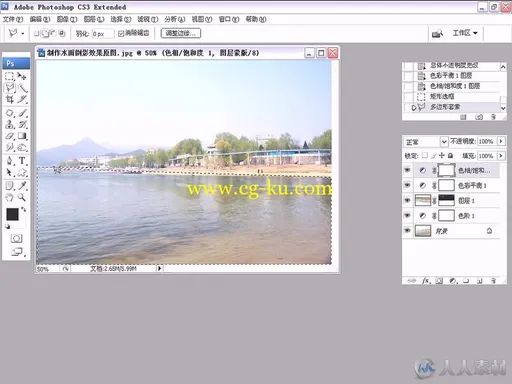Toggle Quick Mask mode
This screenshot has height=384, width=512.
pyautogui.click(x=16, y=238)
